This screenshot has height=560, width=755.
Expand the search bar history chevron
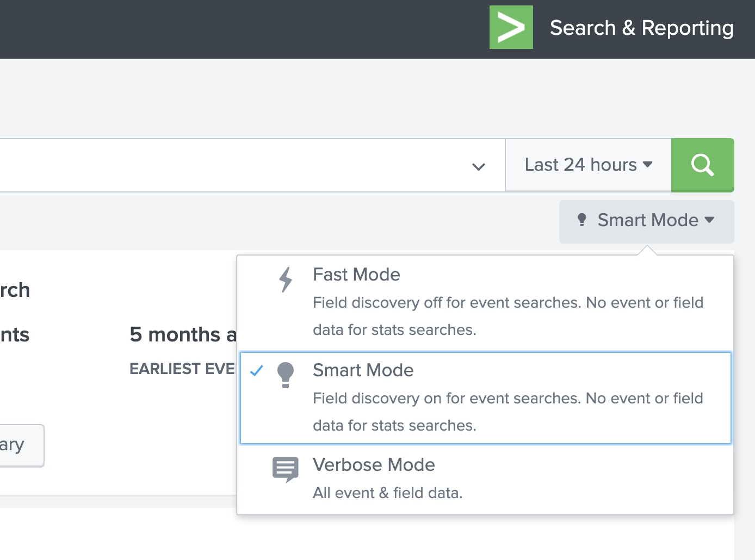coord(479,166)
